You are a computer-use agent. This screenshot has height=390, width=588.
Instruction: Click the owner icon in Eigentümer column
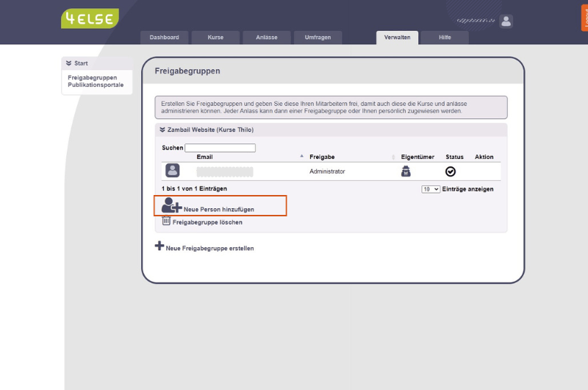tap(405, 171)
